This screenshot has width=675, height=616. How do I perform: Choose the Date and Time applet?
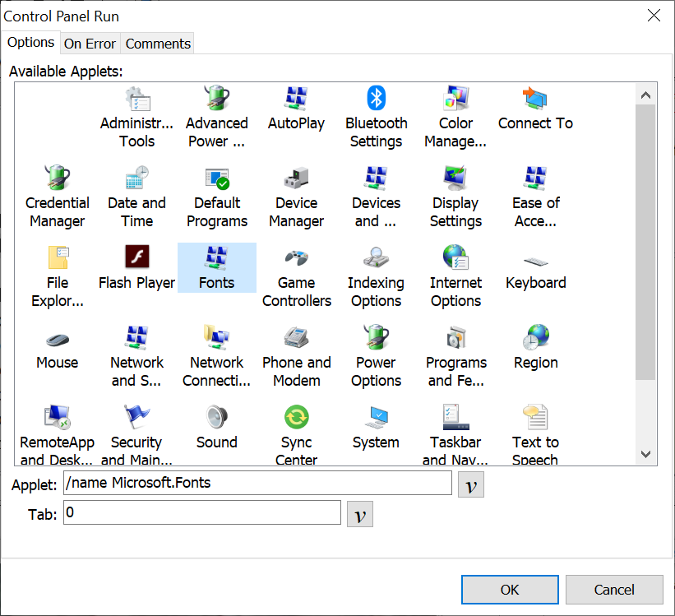pyautogui.click(x=136, y=178)
